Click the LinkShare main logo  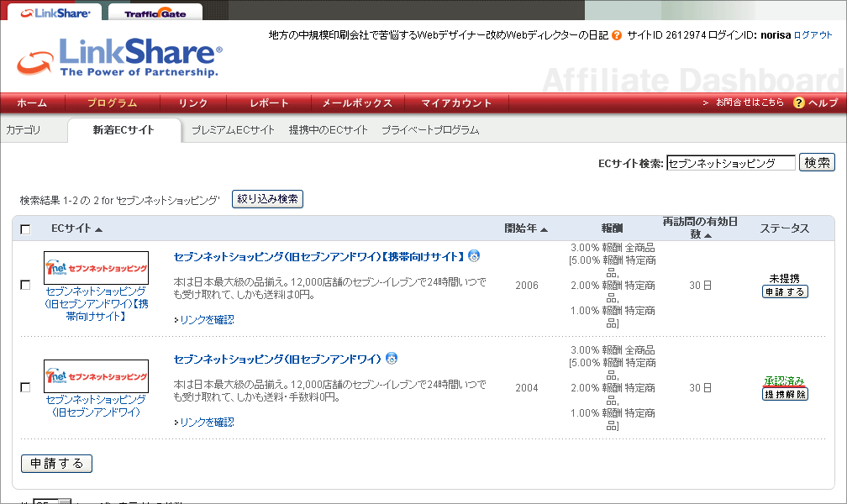click(119, 57)
